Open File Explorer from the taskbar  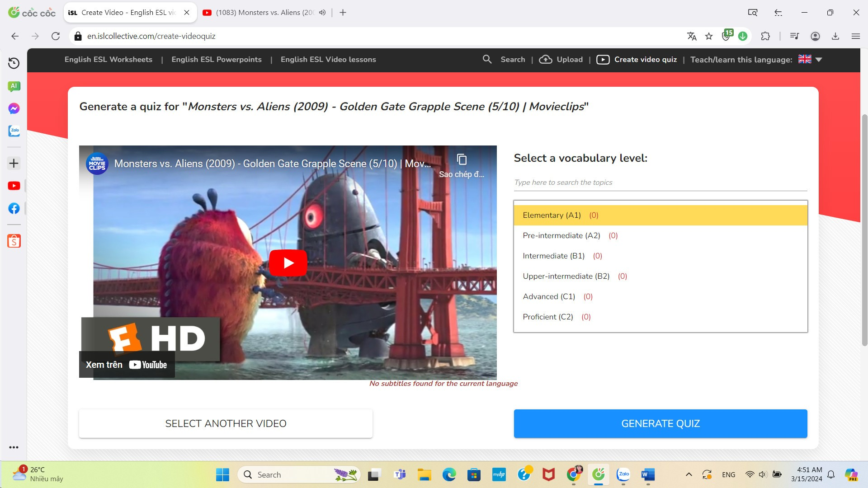click(x=424, y=474)
